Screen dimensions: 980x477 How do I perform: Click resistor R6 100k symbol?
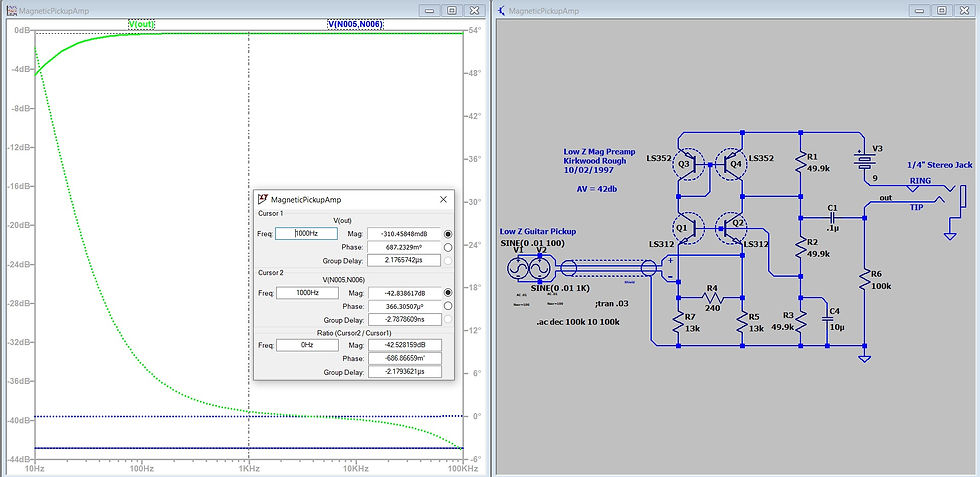865,279
